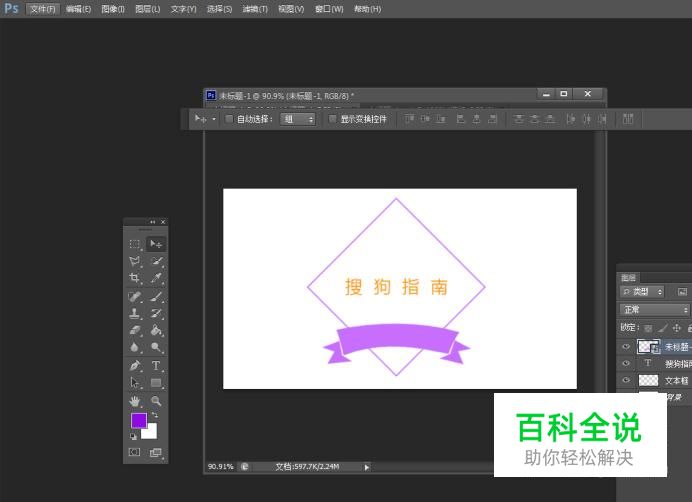Open the 图像(I) menu
The image size is (692, 502).
click(113, 9)
